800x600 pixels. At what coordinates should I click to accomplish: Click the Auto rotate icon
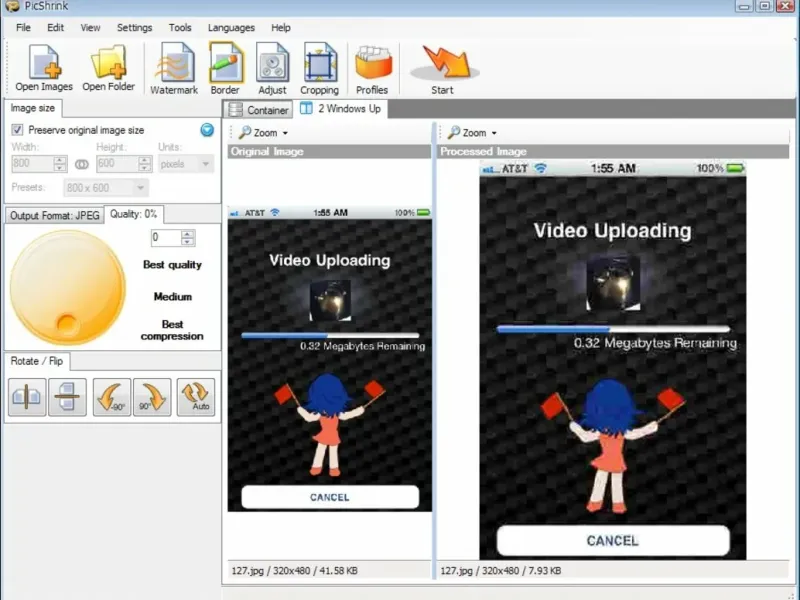196,396
